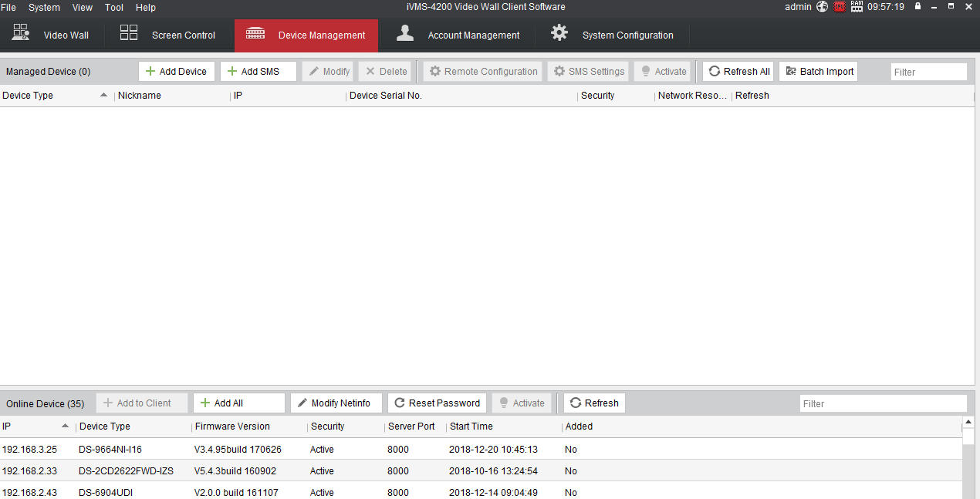This screenshot has height=499, width=980.
Task: Open the Video Wall tab
Action: click(51, 35)
